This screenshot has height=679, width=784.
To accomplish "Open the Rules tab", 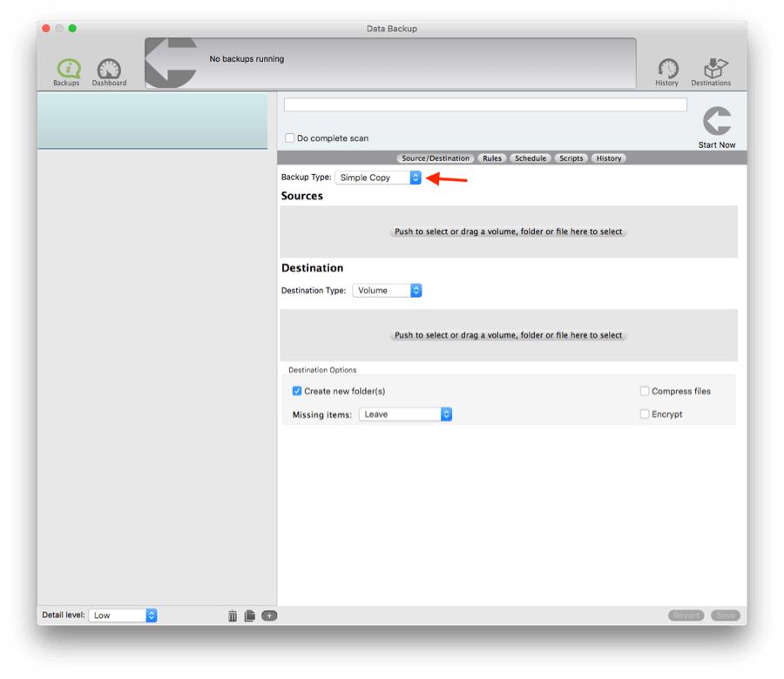I will click(x=491, y=158).
